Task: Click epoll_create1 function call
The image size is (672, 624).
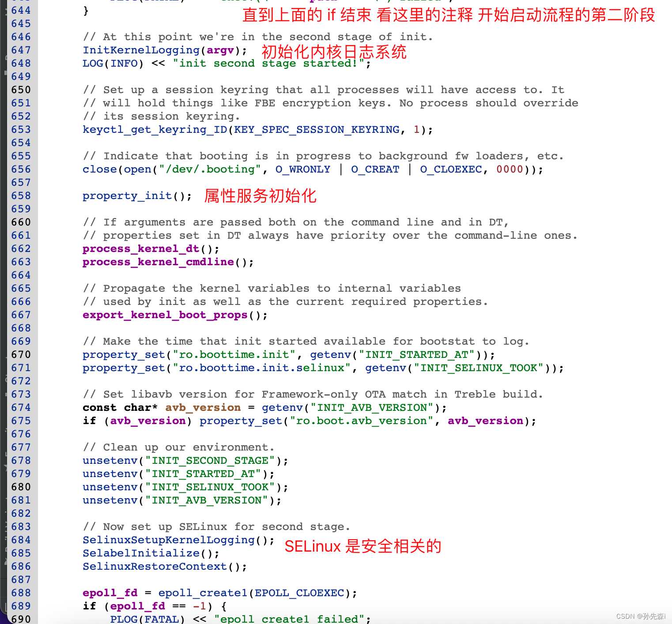Action: pyautogui.click(x=203, y=593)
